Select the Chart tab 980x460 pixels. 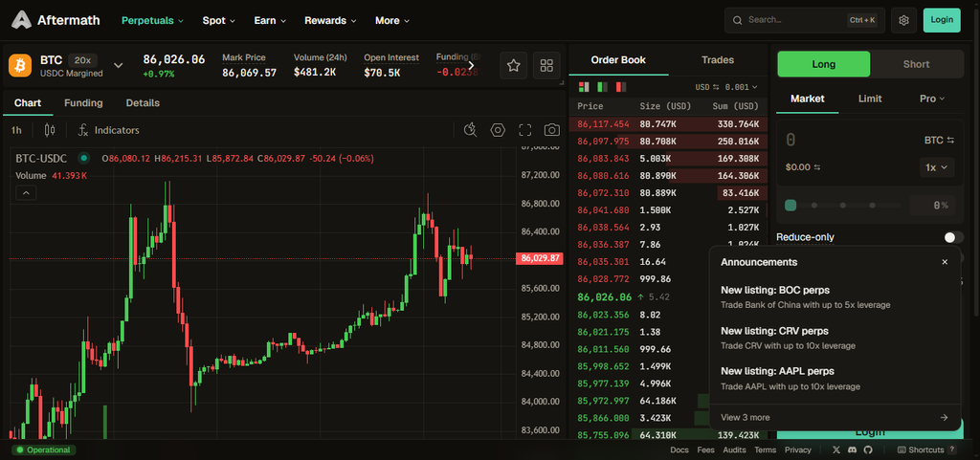click(x=28, y=103)
